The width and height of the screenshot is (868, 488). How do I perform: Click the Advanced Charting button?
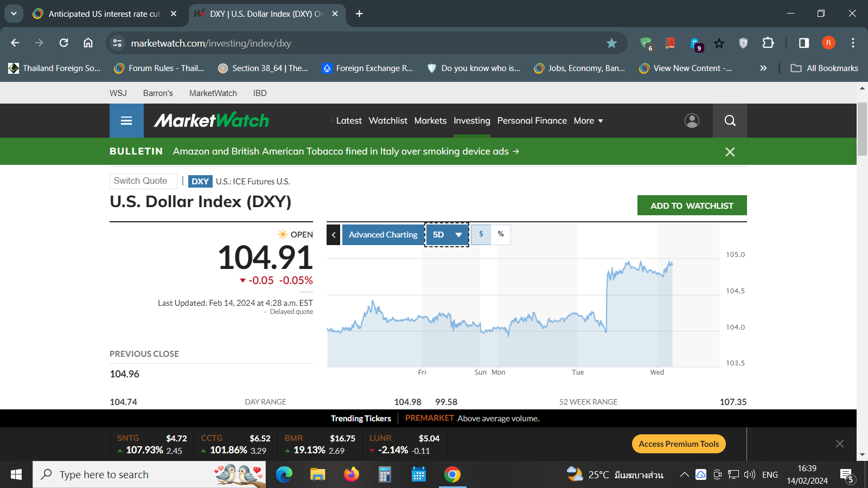(x=383, y=235)
